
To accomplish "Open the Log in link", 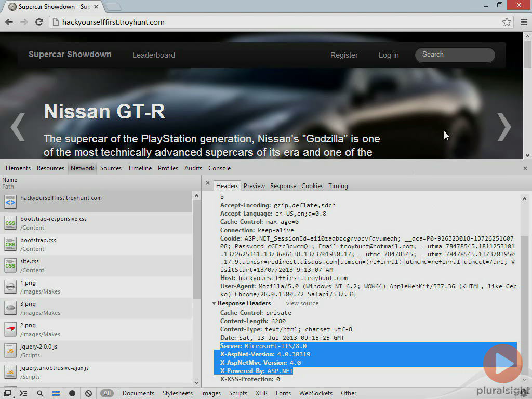I will click(389, 55).
